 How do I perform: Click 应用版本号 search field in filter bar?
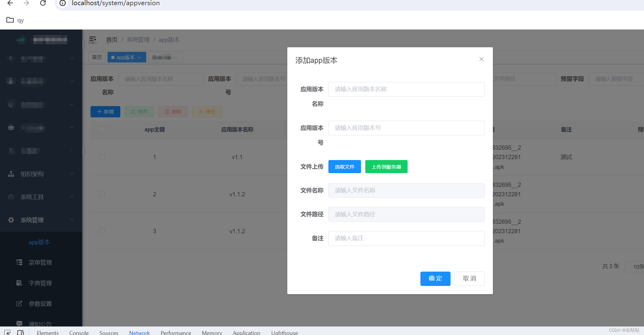click(262, 79)
